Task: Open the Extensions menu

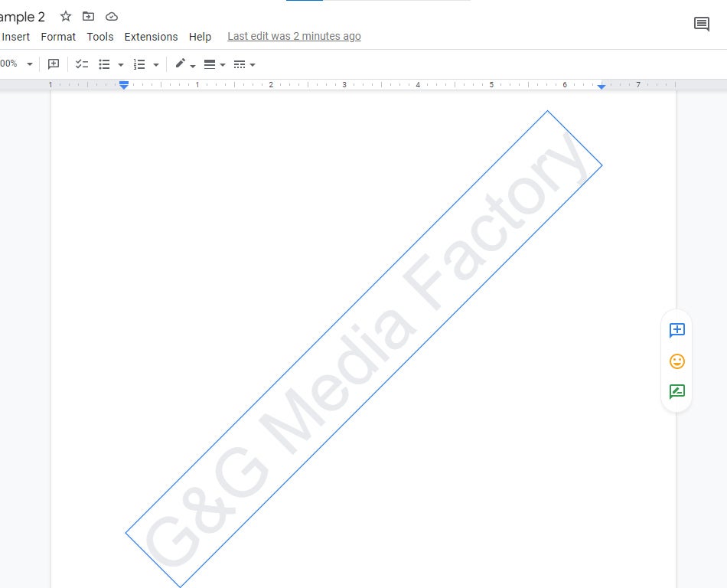Action: 152,37
